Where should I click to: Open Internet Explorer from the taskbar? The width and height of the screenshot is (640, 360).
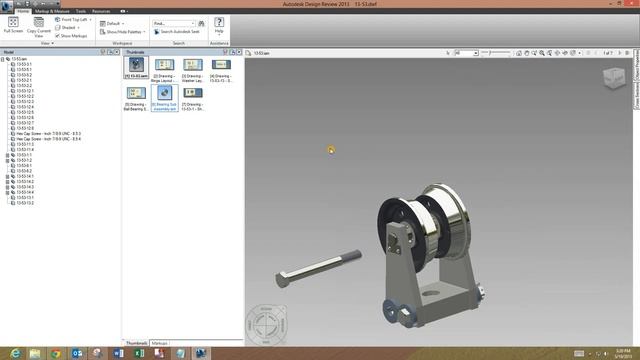point(15,353)
